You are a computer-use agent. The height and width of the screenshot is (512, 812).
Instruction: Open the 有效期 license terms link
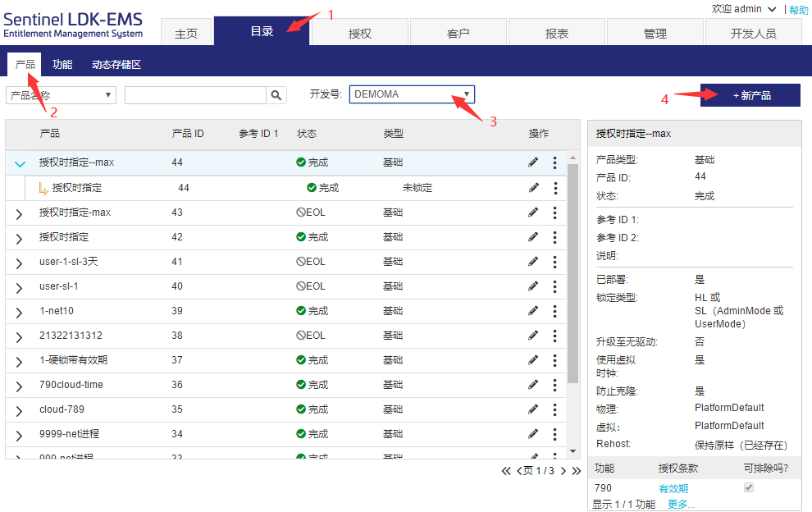pos(673,489)
